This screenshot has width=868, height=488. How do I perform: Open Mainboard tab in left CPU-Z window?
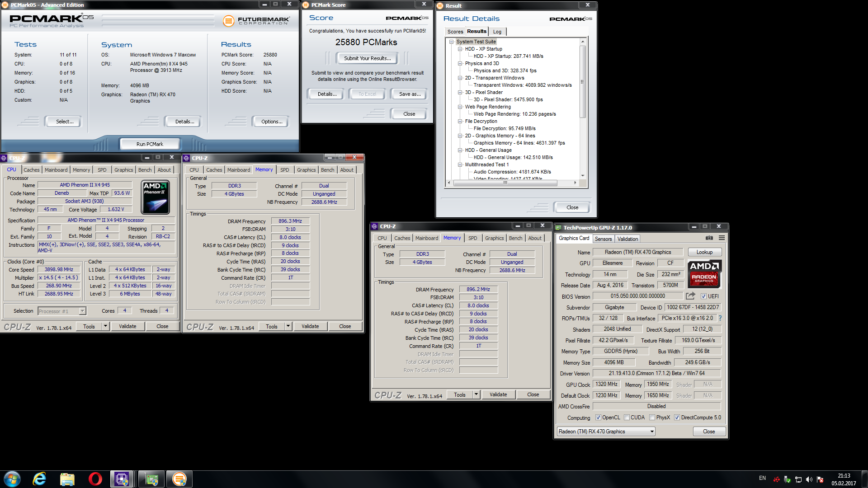[x=56, y=170]
